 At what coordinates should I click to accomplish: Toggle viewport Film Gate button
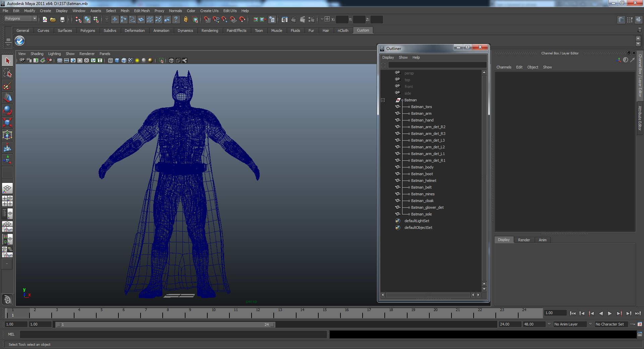[66, 60]
